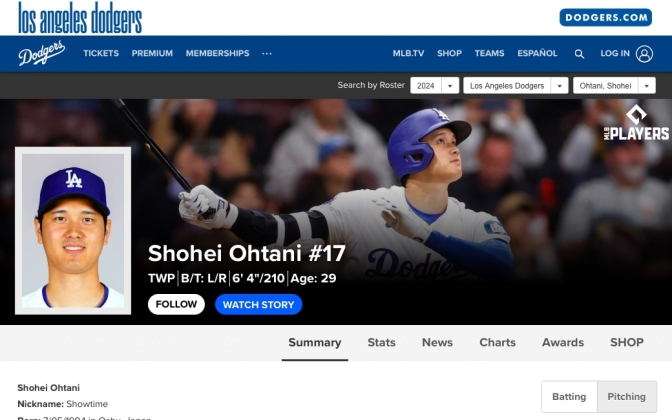Click the MLB Players logo

point(636,123)
